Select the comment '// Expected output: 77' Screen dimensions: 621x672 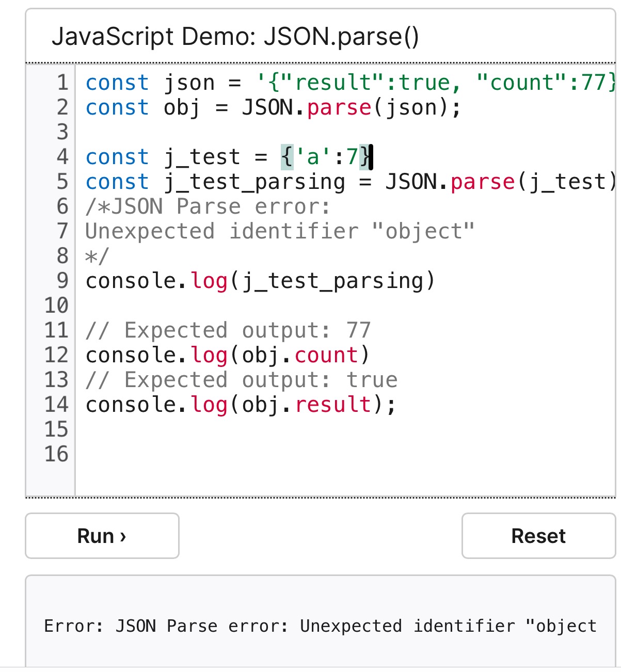(x=228, y=330)
